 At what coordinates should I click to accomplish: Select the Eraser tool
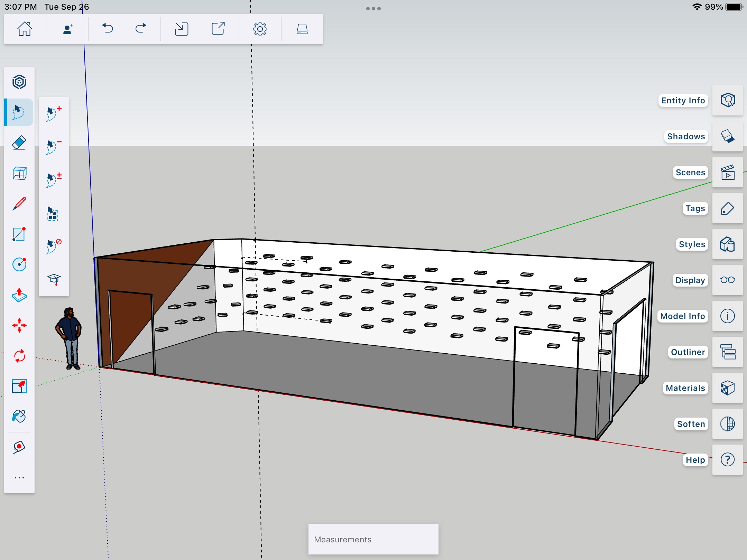click(20, 143)
